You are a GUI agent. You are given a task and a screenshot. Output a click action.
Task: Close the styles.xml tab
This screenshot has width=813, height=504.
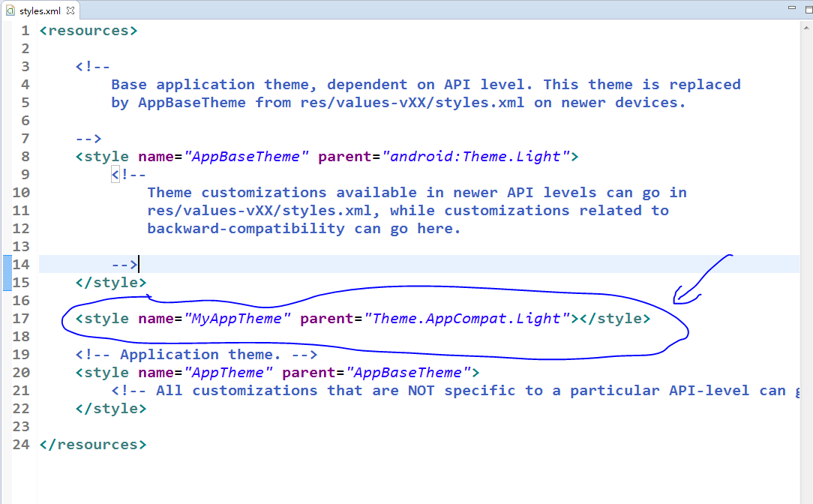(x=70, y=10)
